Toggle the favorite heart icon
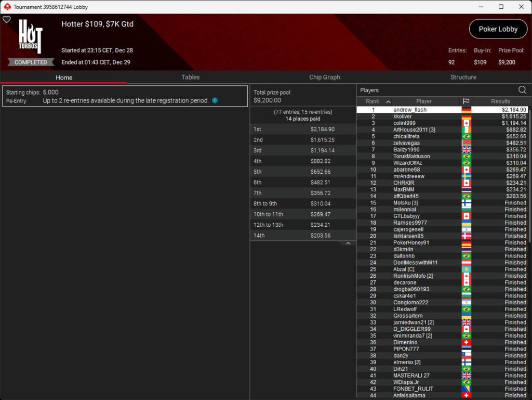This screenshot has height=400, width=532. point(7,19)
